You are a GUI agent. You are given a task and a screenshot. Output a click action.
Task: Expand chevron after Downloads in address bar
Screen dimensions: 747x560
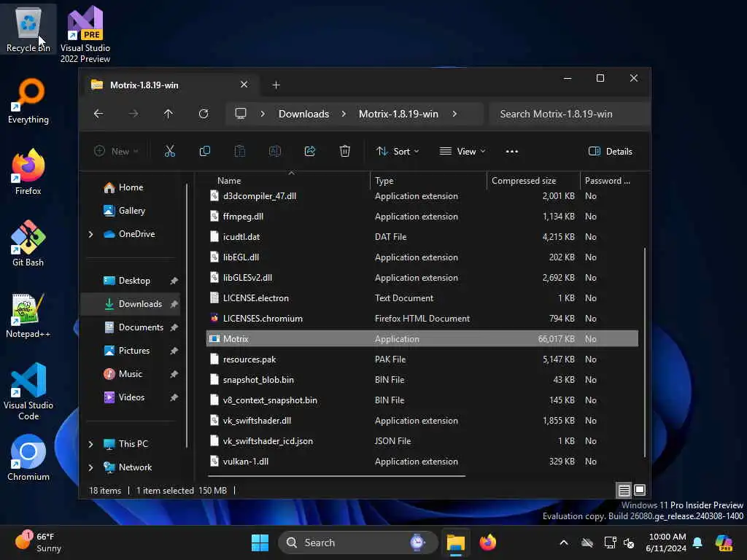344,114
